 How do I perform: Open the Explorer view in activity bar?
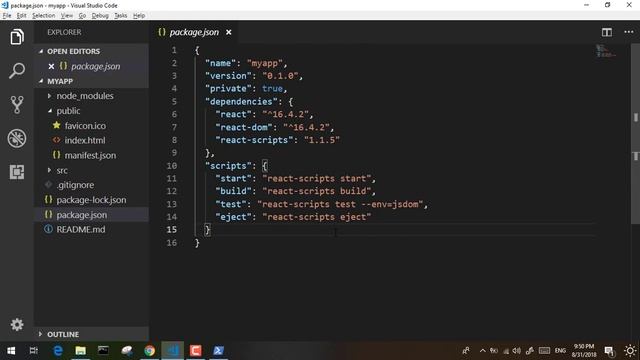[x=17, y=37]
